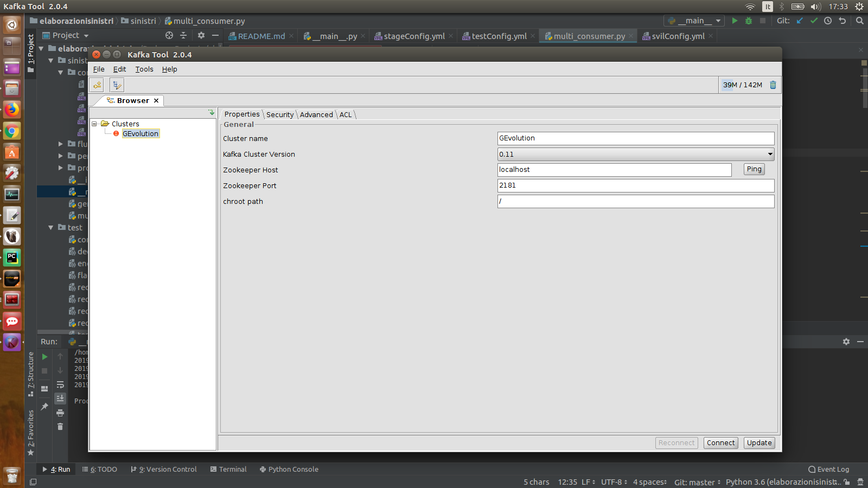Open the Tools menu in Kafka Tool
This screenshot has height=488, width=868.
(x=144, y=69)
